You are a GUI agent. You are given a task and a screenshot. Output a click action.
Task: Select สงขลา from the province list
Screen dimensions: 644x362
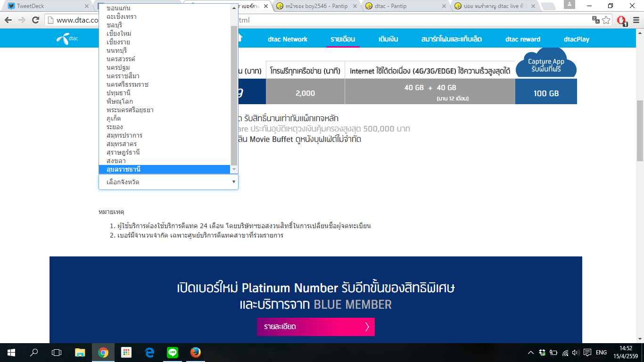point(165,161)
